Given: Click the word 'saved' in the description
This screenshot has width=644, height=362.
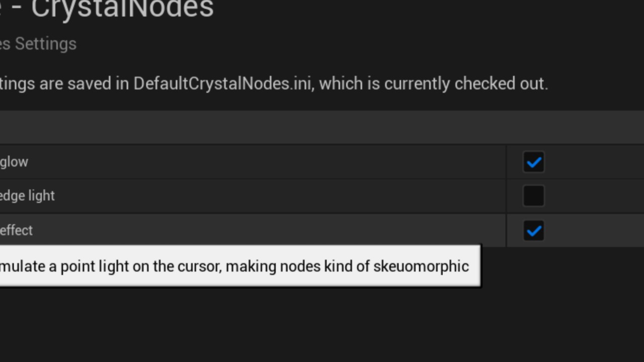Looking at the screenshot, I should click(89, 83).
